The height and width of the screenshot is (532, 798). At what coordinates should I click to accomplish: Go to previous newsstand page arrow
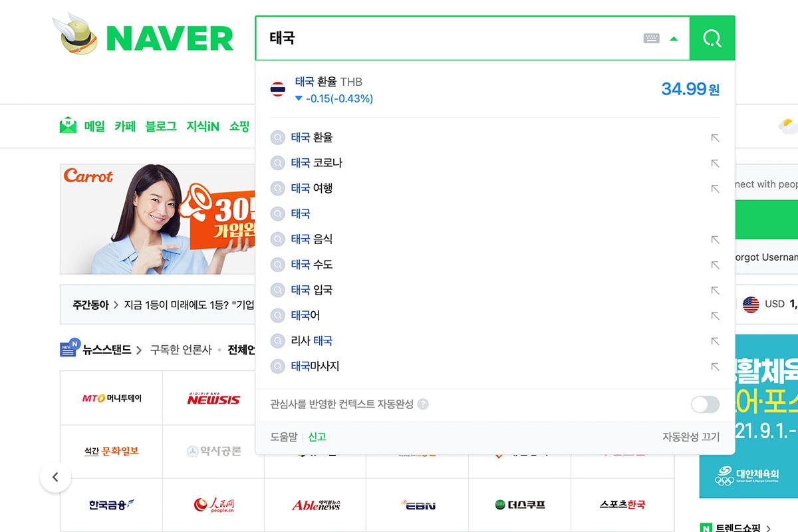tap(55, 477)
